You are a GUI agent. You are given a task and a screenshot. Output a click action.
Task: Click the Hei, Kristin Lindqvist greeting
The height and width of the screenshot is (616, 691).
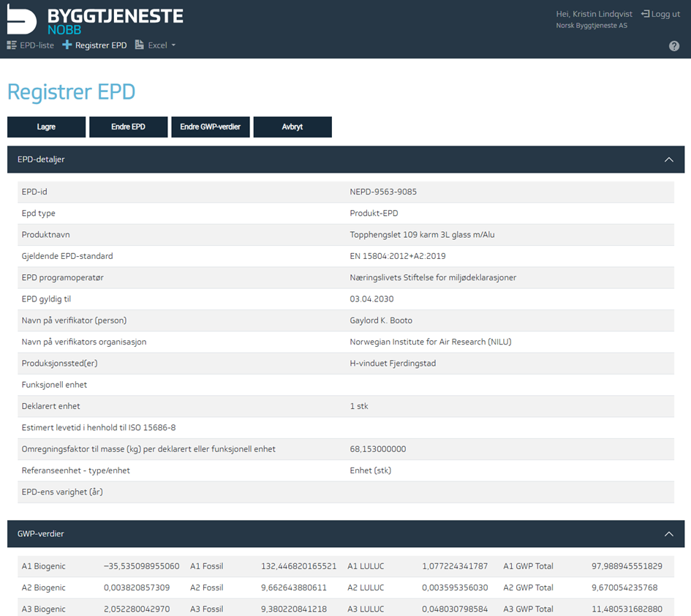pos(594,14)
